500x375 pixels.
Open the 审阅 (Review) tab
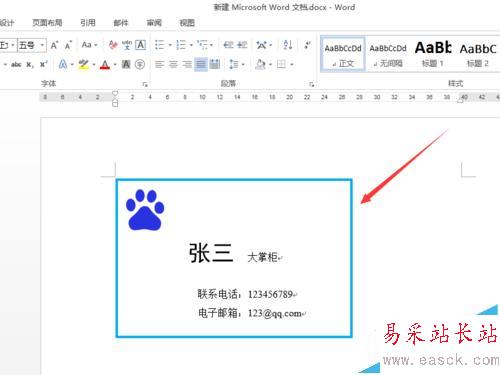point(154,23)
